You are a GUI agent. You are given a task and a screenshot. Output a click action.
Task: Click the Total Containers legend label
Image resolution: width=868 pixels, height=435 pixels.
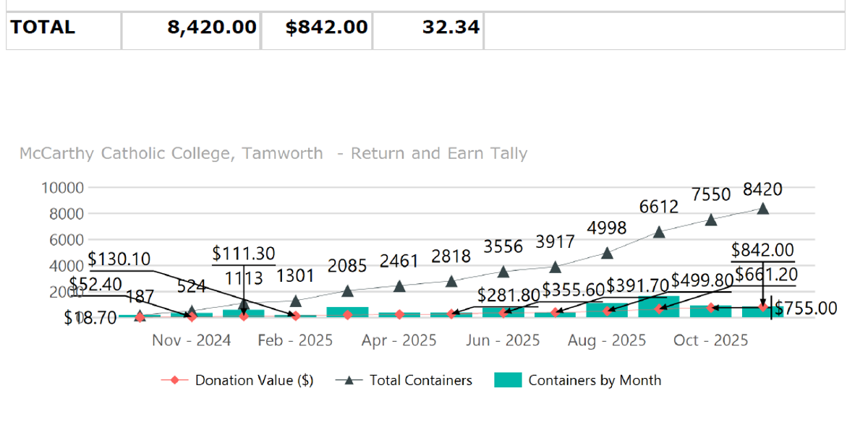coord(420,380)
